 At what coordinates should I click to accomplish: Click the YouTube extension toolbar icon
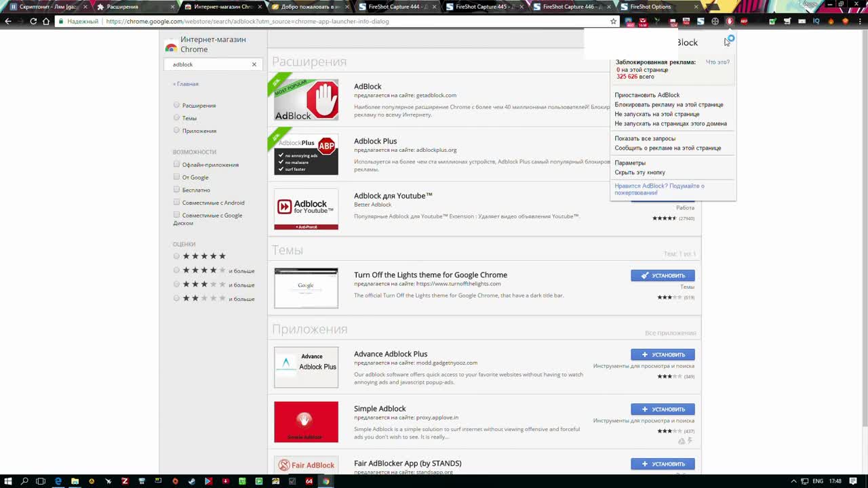[686, 22]
